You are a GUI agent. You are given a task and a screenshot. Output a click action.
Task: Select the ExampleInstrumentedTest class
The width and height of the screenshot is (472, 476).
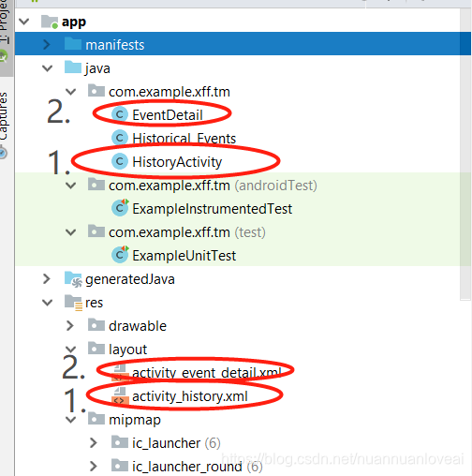213,209
